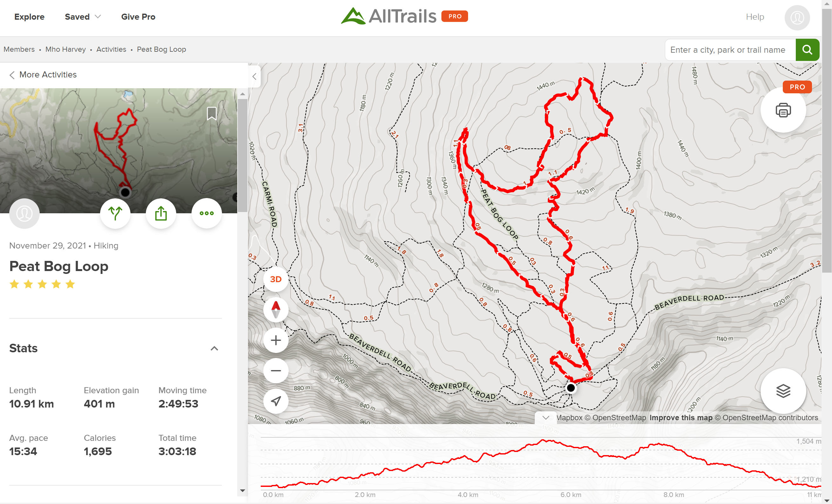Click the directions route icon
The width and height of the screenshot is (832, 504).
[x=115, y=213]
